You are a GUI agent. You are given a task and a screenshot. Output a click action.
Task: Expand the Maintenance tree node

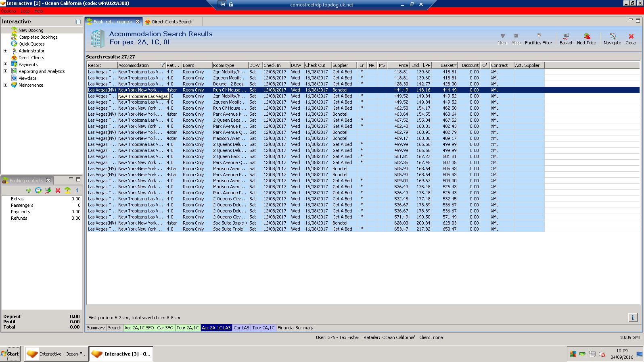(x=5, y=85)
